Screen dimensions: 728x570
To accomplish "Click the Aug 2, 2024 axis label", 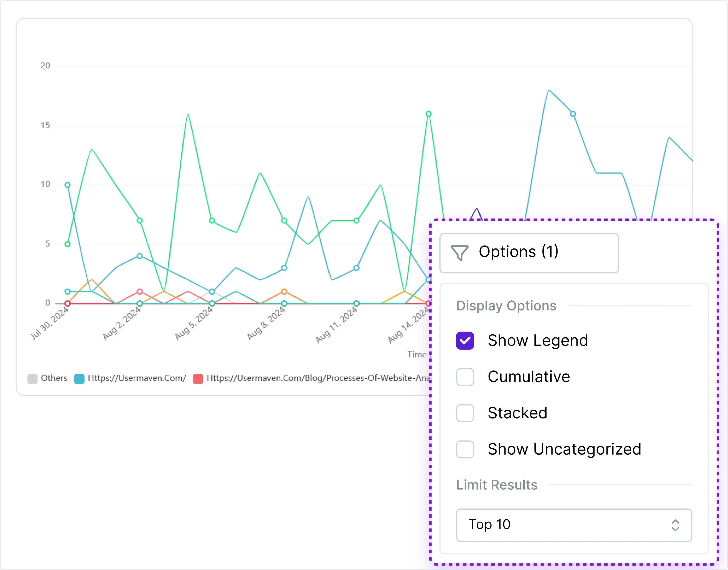I will tap(122, 323).
